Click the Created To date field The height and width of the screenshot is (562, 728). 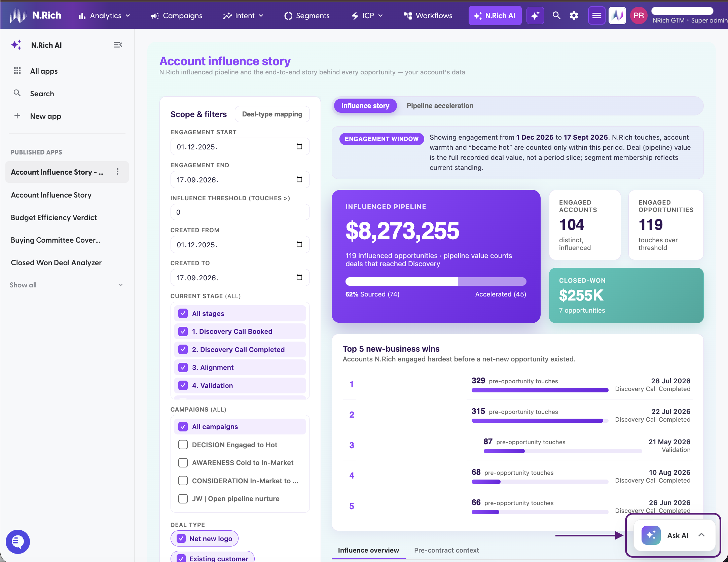point(240,277)
